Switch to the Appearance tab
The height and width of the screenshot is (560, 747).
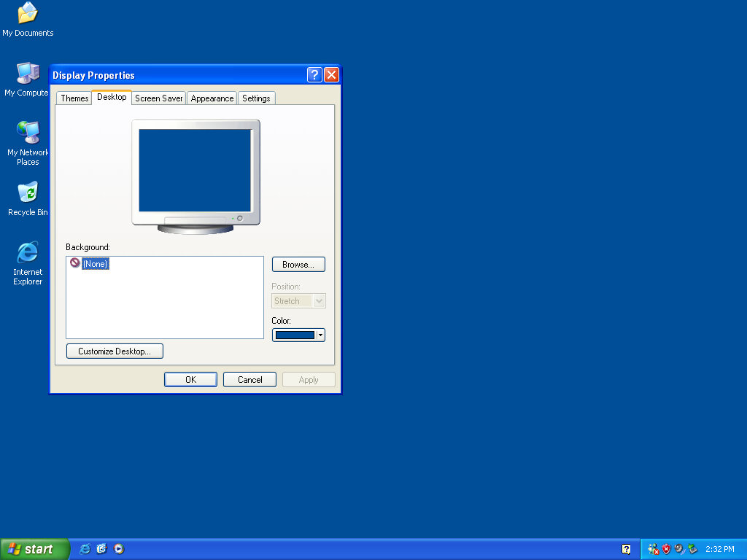click(212, 98)
